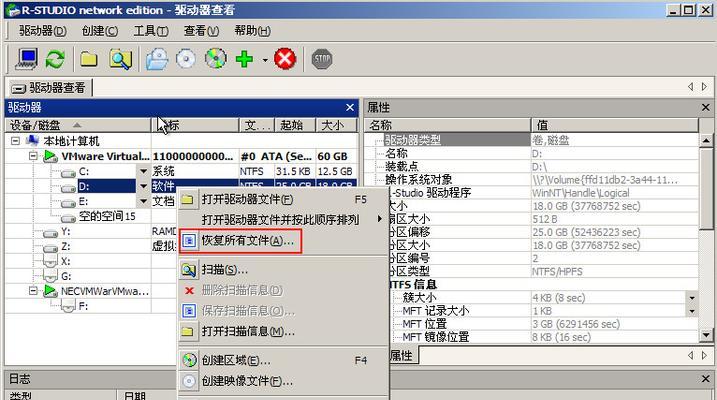Click the 属性 tab below properties list
This screenshot has width=717, height=400.
coord(401,355)
